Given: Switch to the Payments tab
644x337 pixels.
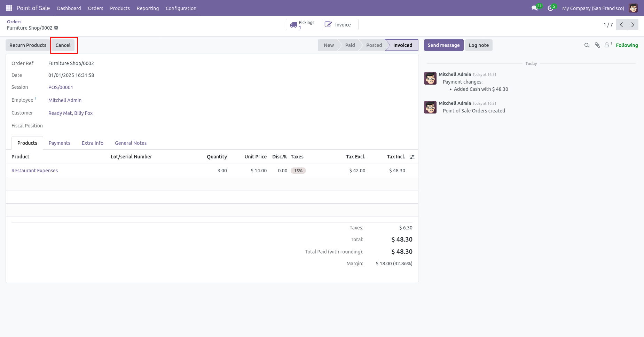Looking at the screenshot, I should tap(60, 143).
